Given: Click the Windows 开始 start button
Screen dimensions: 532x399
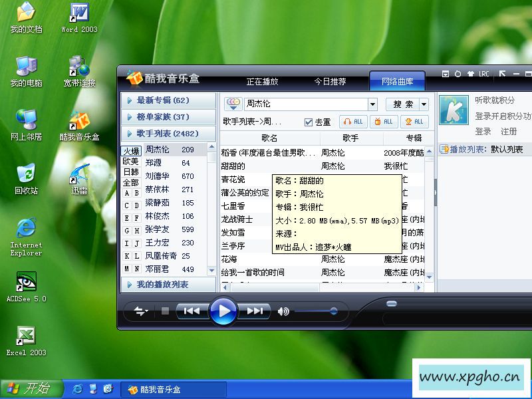Looking at the screenshot, I should coord(31,388).
